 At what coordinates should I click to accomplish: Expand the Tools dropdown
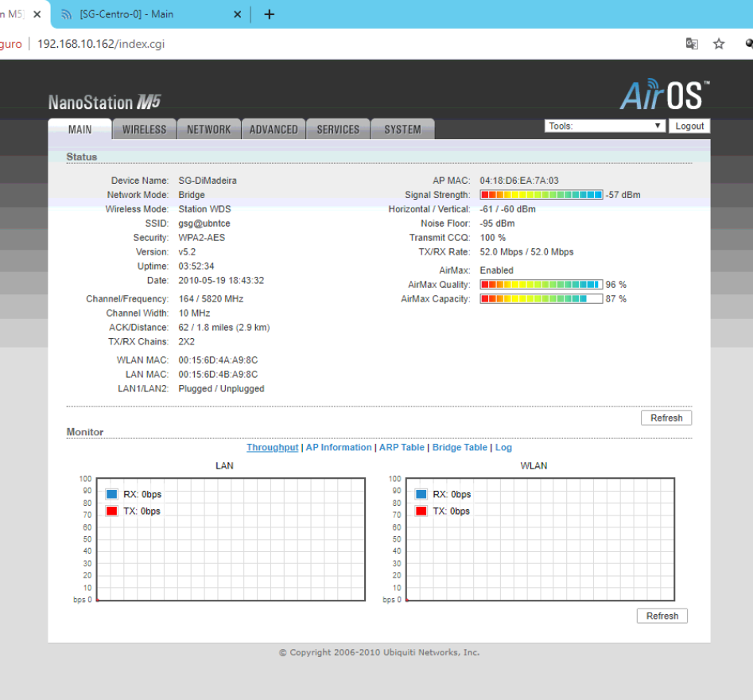(x=604, y=126)
